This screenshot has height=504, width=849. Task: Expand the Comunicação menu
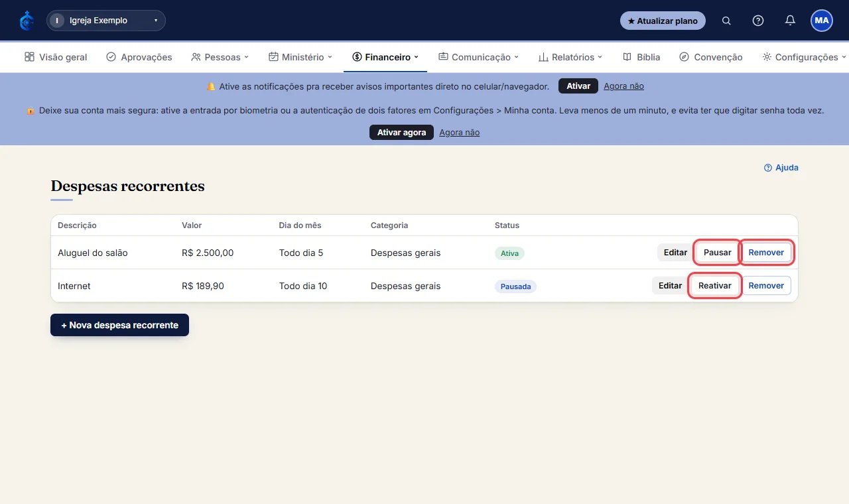pos(478,57)
